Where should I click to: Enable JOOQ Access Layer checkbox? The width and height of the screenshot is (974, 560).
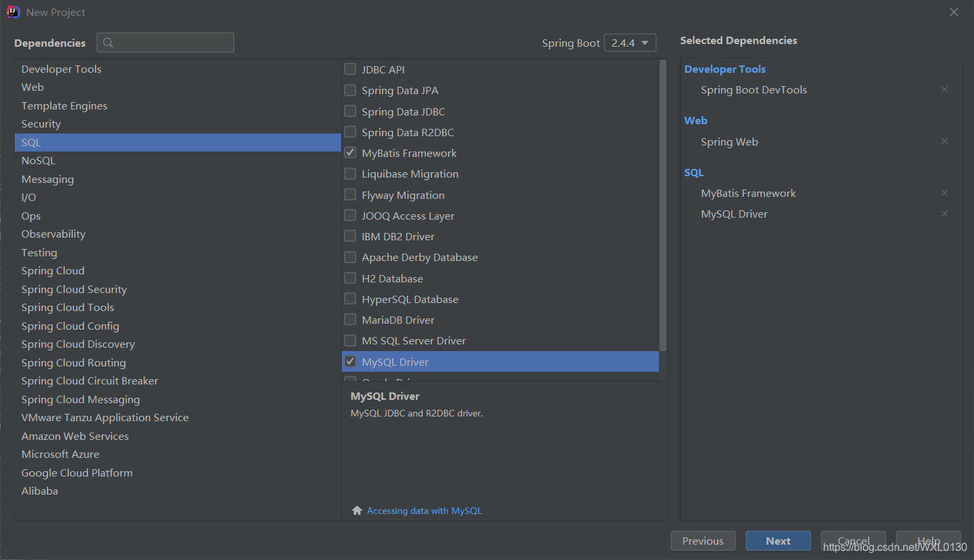pyautogui.click(x=350, y=215)
